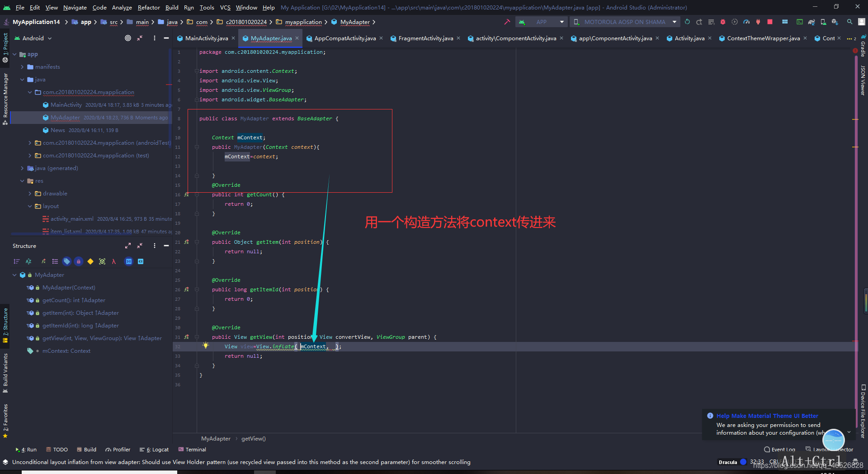Open the MOTOROLA AOSP ON SHAMA device dropdown

click(625, 22)
